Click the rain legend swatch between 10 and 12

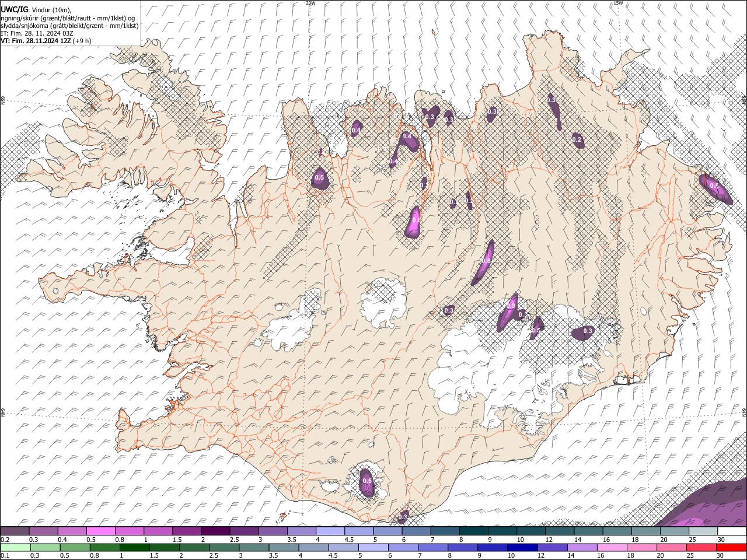[x=523, y=548]
